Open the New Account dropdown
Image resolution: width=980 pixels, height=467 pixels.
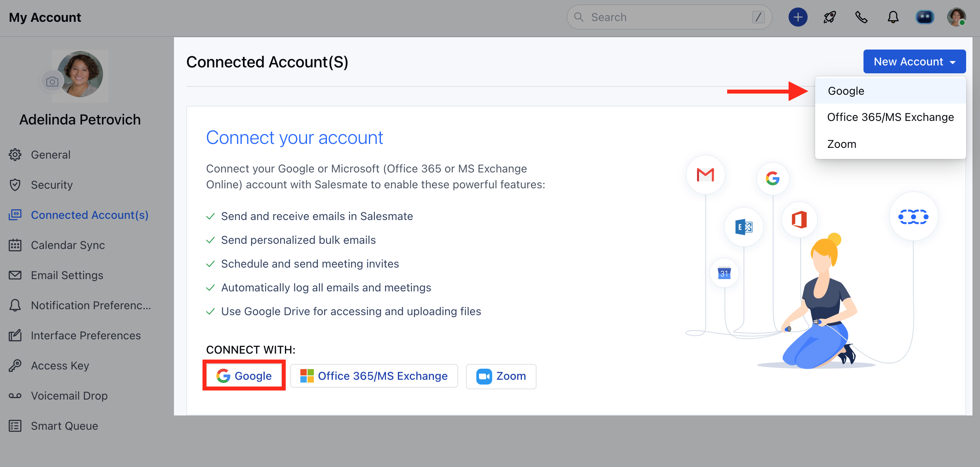click(914, 61)
